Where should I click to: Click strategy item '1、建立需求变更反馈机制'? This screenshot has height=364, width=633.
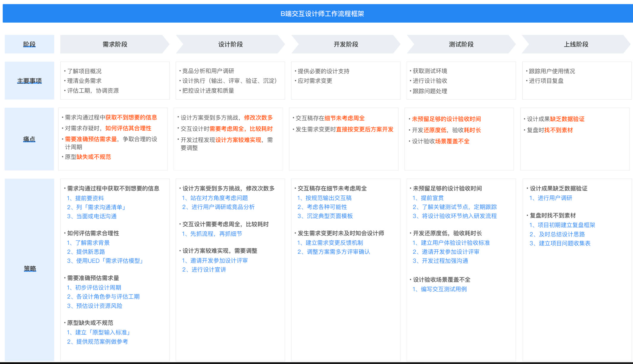[x=330, y=243]
